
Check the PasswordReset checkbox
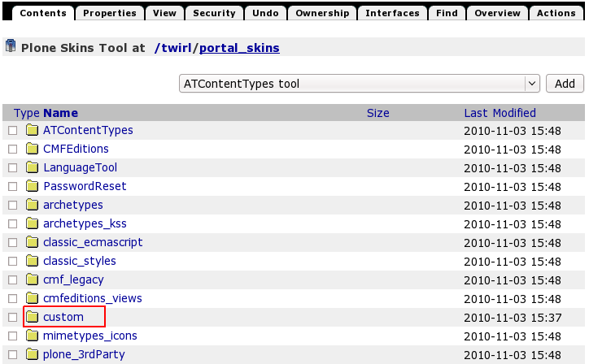click(13, 186)
